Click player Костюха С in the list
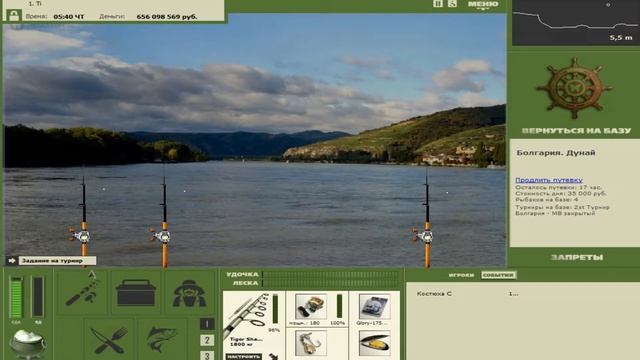The width and height of the screenshot is (640, 360). point(434,293)
